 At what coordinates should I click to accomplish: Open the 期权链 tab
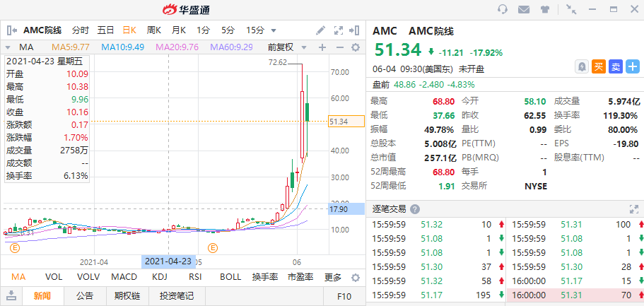coord(127,295)
